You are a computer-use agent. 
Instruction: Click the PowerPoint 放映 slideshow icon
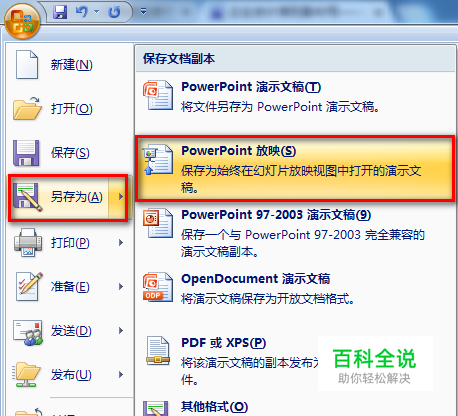pyautogui.click(x=158, y=160)
